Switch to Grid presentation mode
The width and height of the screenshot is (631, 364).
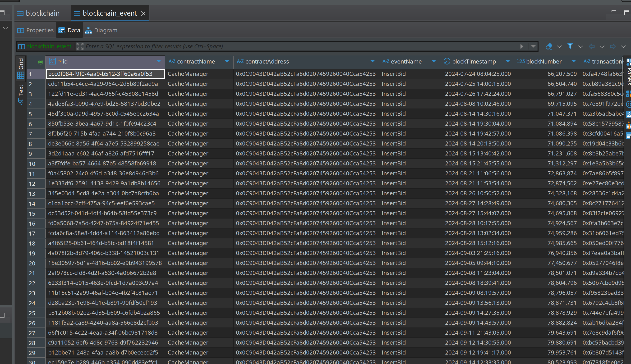tap(21, 68)
